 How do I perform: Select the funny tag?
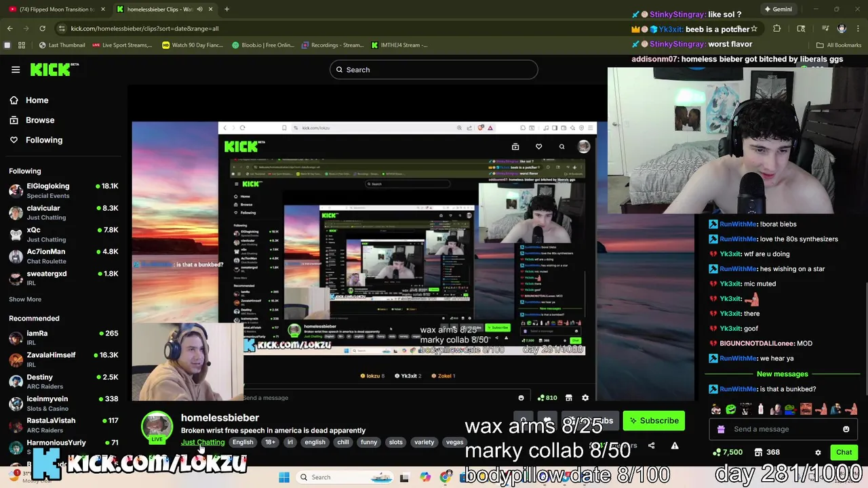[369, 442]
